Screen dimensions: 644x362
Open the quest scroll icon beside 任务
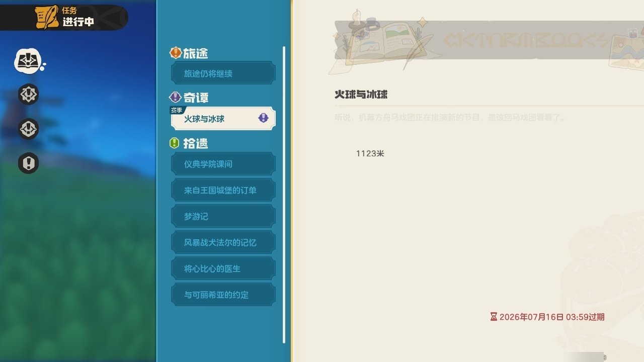coord(47,17)
